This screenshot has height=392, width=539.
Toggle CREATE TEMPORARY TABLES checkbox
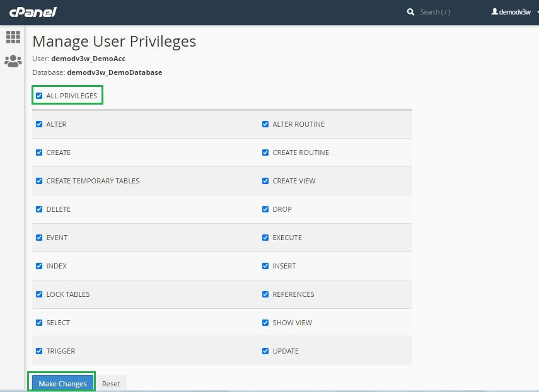[39, 181]
